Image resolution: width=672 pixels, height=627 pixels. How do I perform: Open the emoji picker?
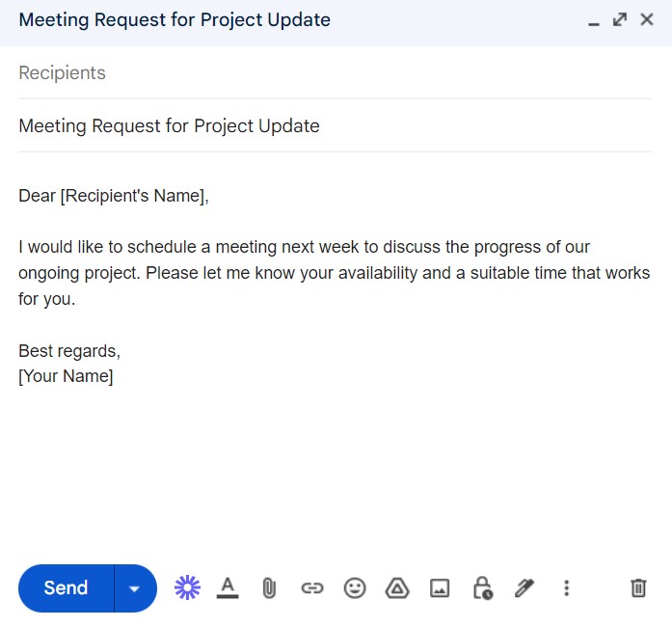[x=355, y=588]
